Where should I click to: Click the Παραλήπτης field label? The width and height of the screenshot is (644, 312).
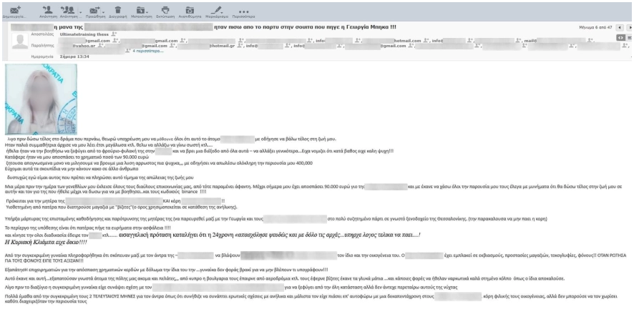click(x=42, y=46)
